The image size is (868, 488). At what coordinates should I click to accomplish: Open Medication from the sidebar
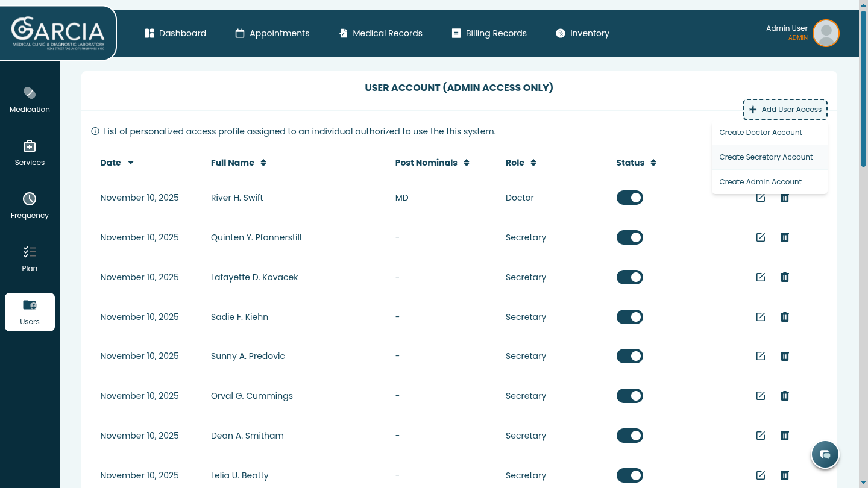click(x=30, y=100)
